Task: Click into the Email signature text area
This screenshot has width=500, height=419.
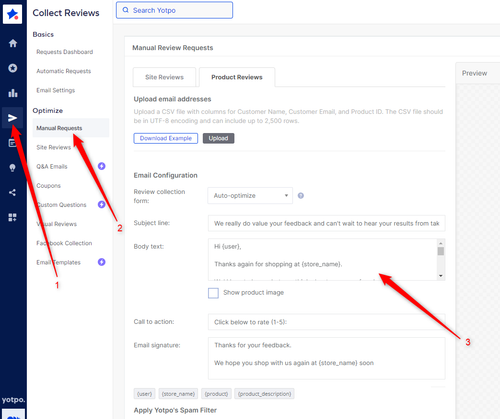Action: 327,358
